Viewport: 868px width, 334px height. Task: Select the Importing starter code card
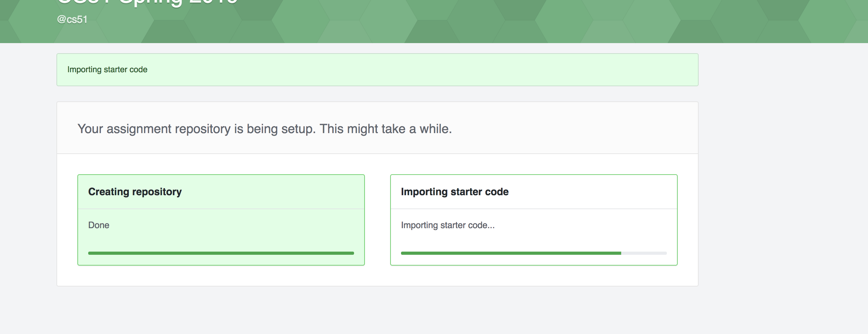click(534, 219)
